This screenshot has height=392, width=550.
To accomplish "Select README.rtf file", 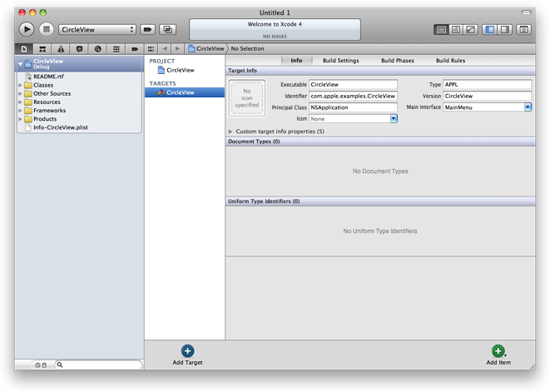I will click(48, 77).
